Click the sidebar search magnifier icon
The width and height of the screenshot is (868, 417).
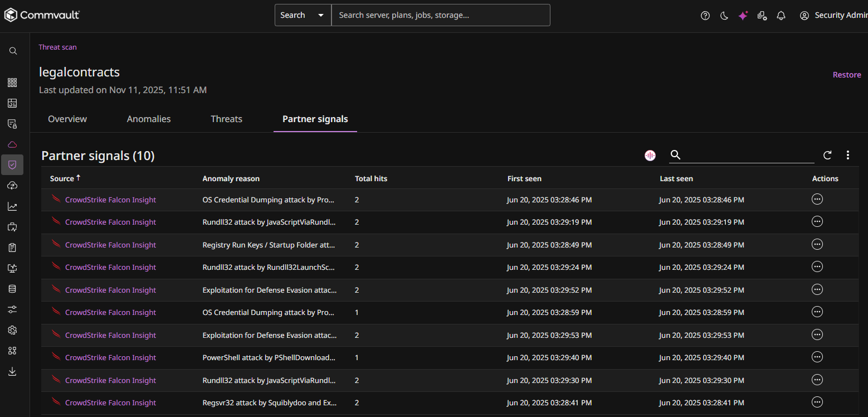coord(12,51)
